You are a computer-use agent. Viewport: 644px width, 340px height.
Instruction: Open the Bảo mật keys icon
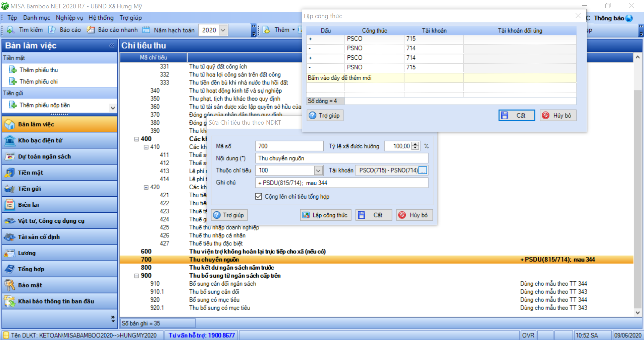coord(10,285)
